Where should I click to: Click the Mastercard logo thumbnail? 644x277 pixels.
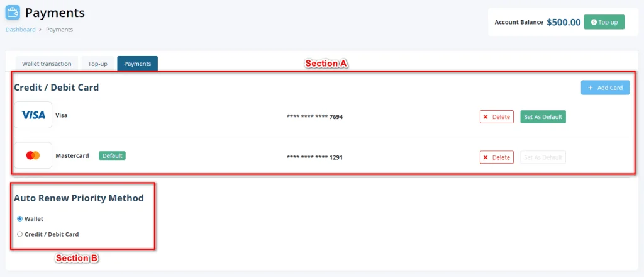[x=33, y=155]
